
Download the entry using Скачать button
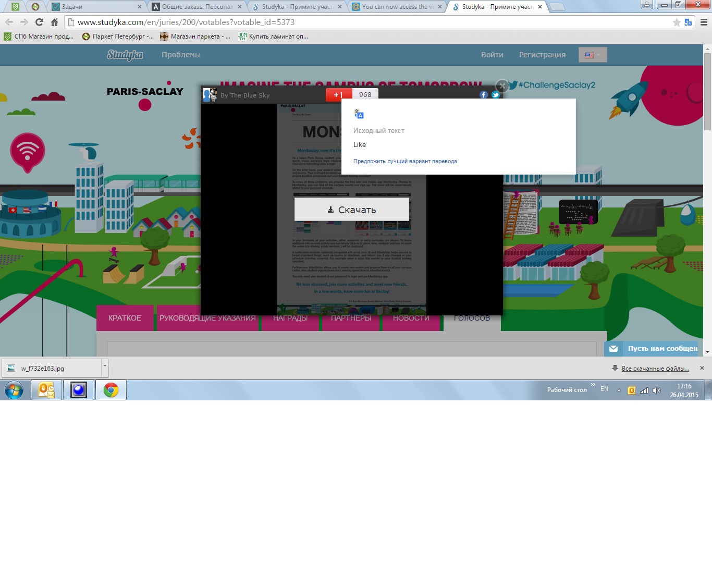click(x=352, y=210)
